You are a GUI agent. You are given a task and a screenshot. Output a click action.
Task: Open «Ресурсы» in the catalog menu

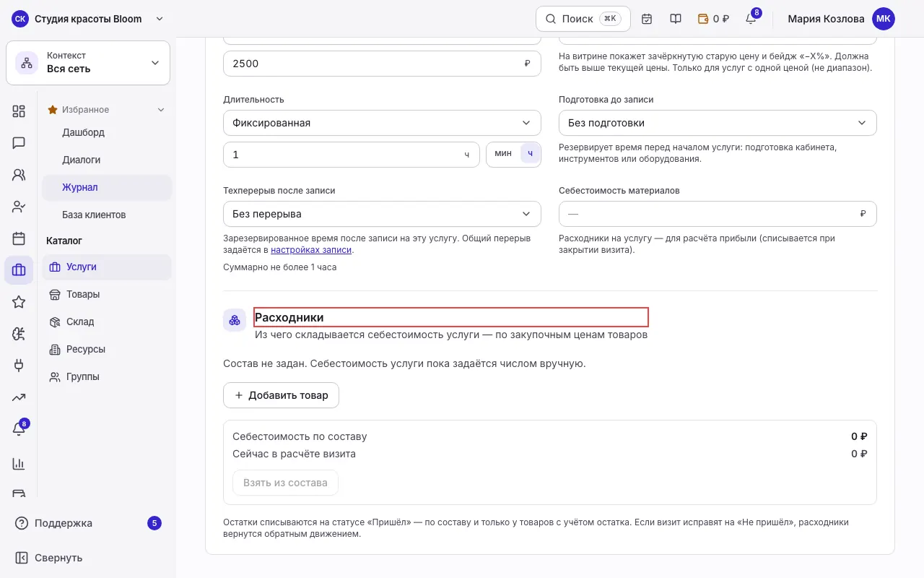[107, 349]
